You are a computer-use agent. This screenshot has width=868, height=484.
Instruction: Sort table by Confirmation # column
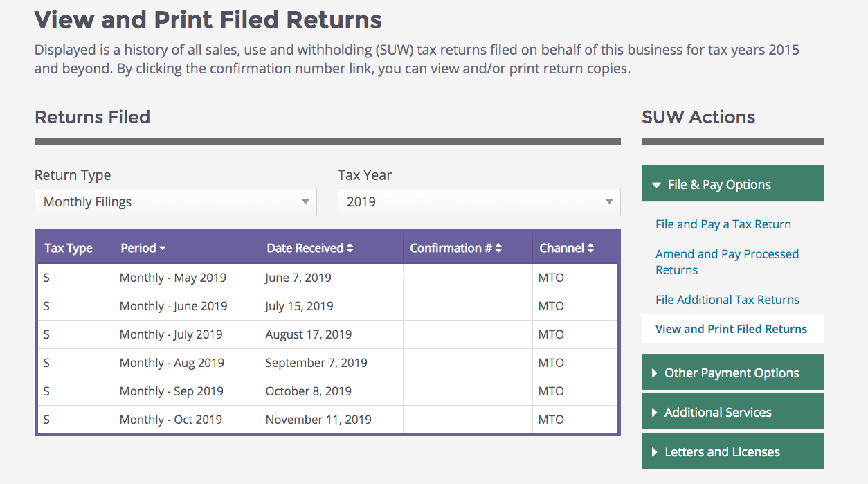(456, 248)
